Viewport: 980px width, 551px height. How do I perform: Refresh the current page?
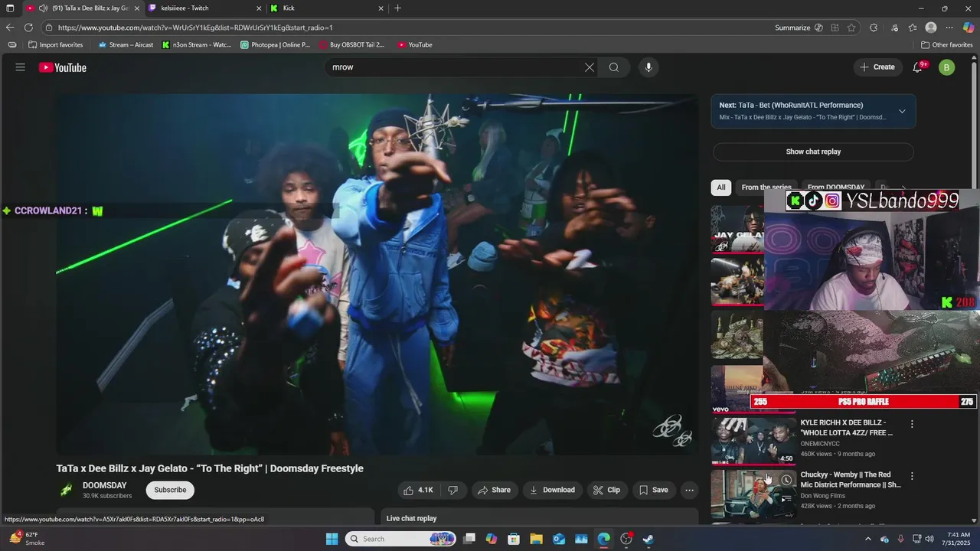pos(28,28)
